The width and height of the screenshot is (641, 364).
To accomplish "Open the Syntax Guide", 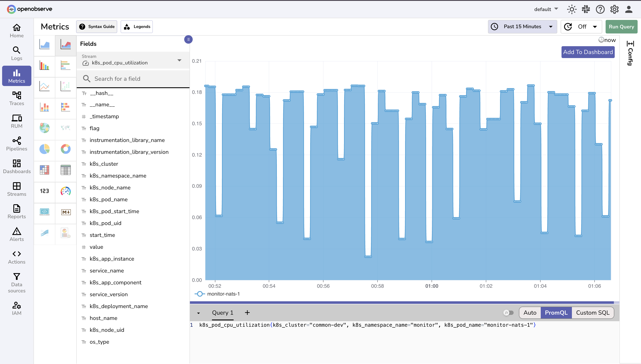I will pos(96,26).
